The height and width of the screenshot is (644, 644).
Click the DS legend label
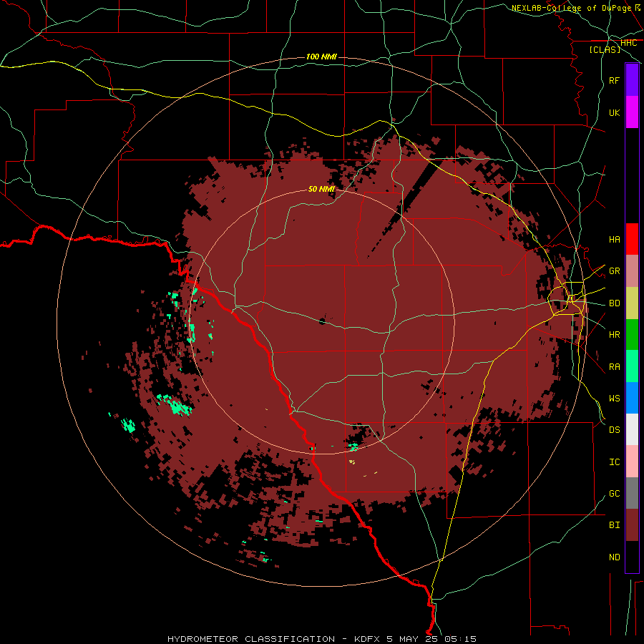[x=615, y=429]
